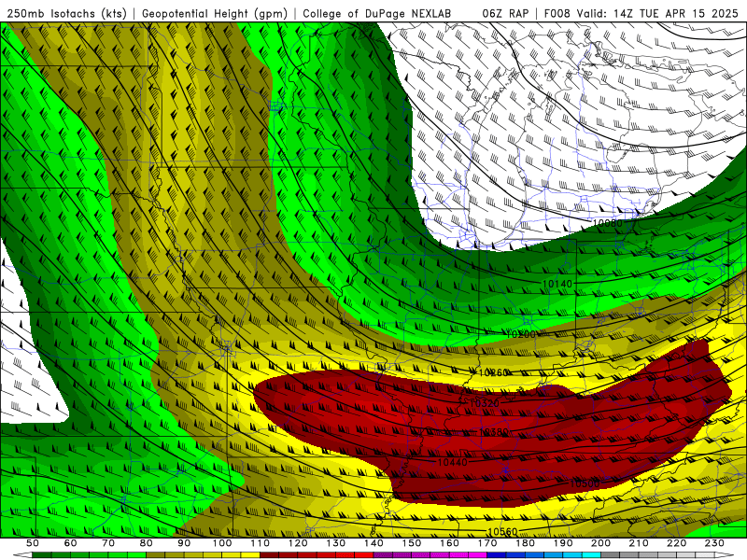Click the 10560 height contour label
747x560 pixels.
[502, 531]
